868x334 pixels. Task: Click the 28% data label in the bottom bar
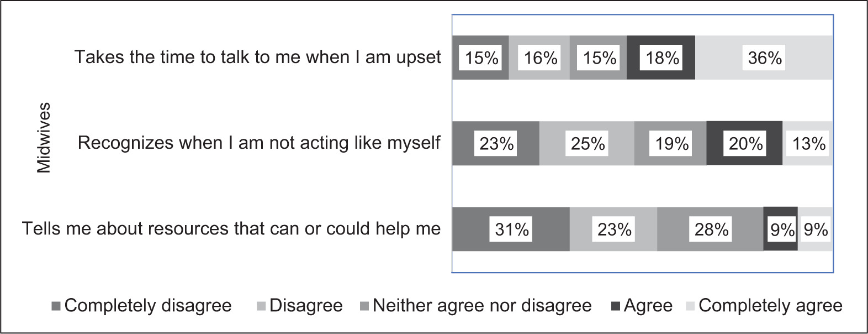[711, 229]
